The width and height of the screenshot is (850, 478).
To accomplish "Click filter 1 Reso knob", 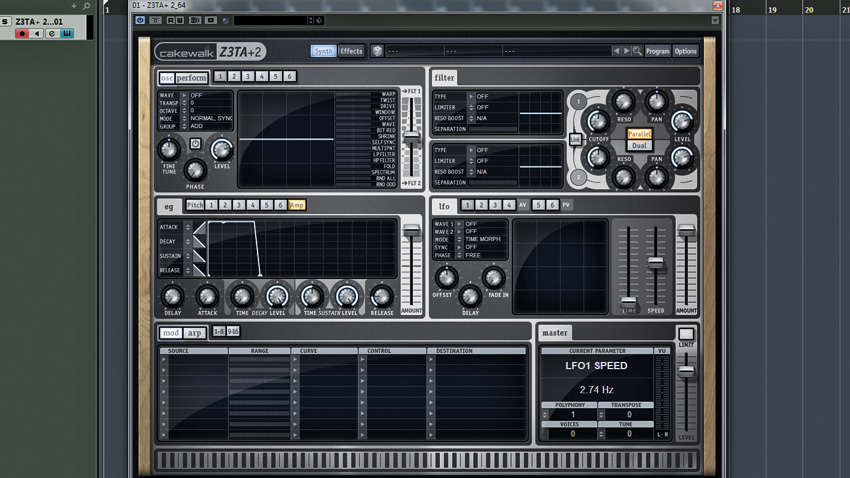I will (623, 101).
